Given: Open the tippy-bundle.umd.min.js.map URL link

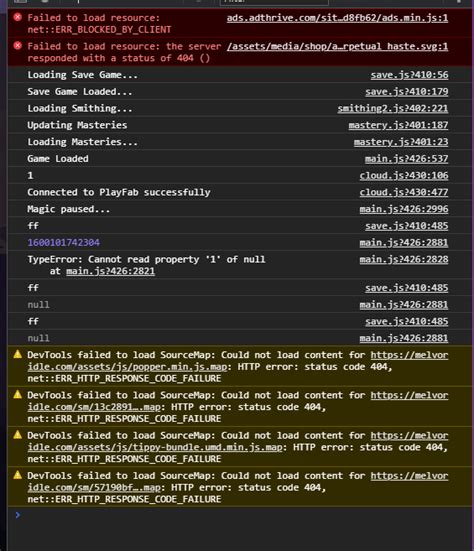Looking at the screenshot, I should [238, 441].
